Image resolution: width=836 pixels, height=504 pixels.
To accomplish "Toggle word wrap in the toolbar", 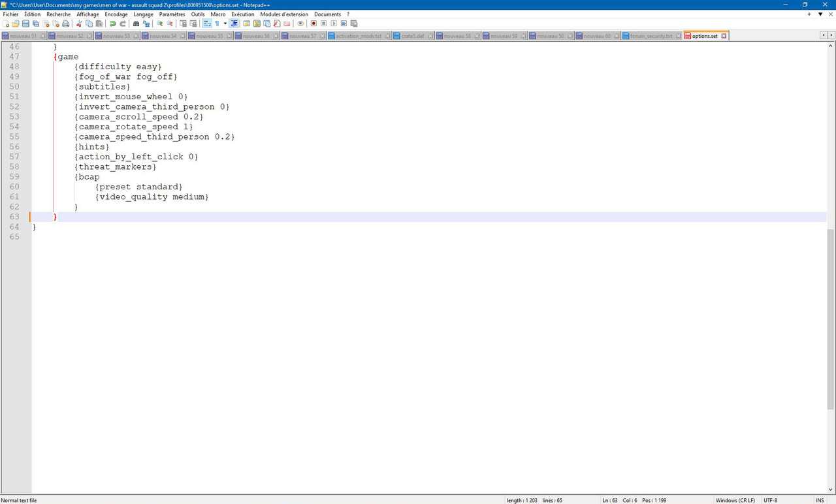I will point(206,24).
